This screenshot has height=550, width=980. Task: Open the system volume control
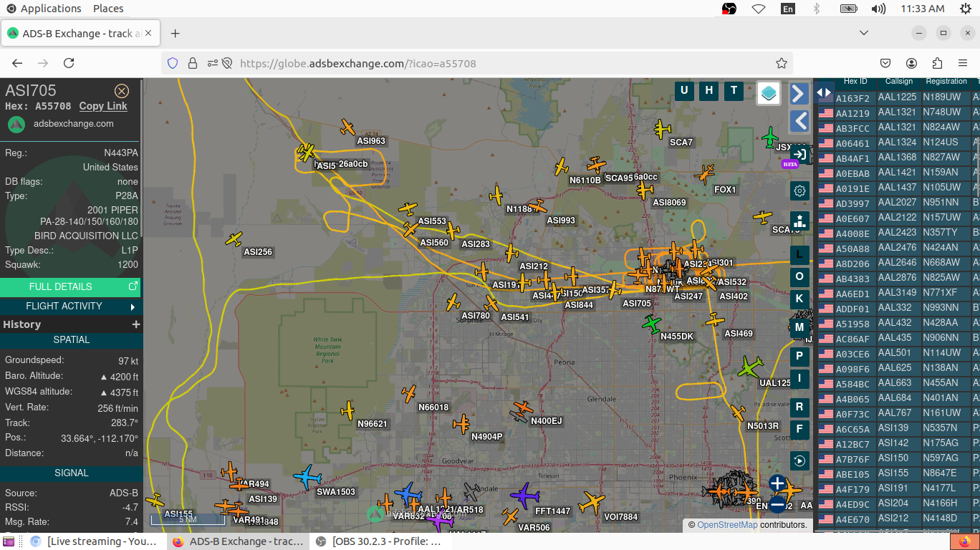pyautogui.click(x=878, y=9)
